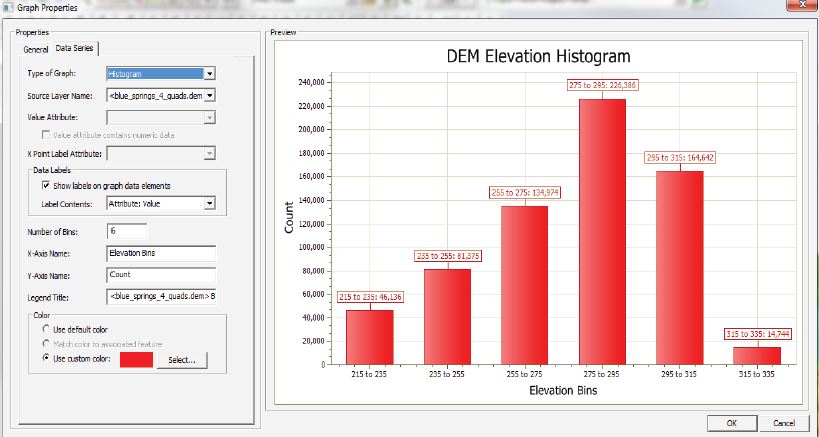Select the Use default color radio button
This screenshot has height=437, width=819.
[x=46, y=328]
